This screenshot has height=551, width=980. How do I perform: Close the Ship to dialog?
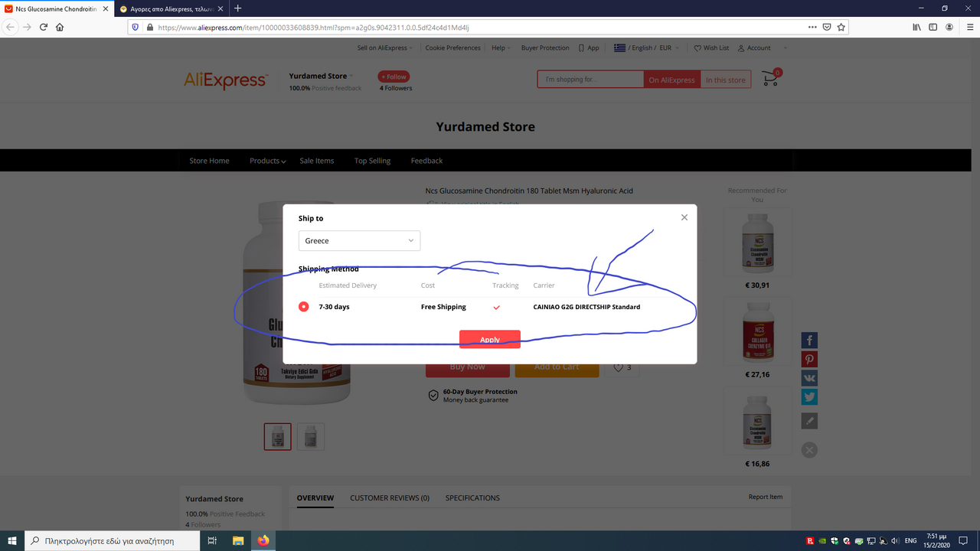click(684, 217)
